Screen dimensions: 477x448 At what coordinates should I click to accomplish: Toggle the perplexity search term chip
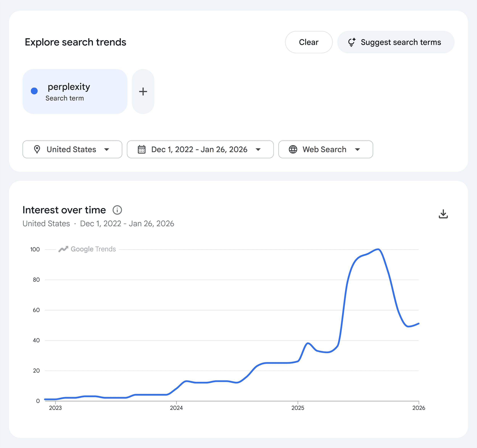coord(75,91)
